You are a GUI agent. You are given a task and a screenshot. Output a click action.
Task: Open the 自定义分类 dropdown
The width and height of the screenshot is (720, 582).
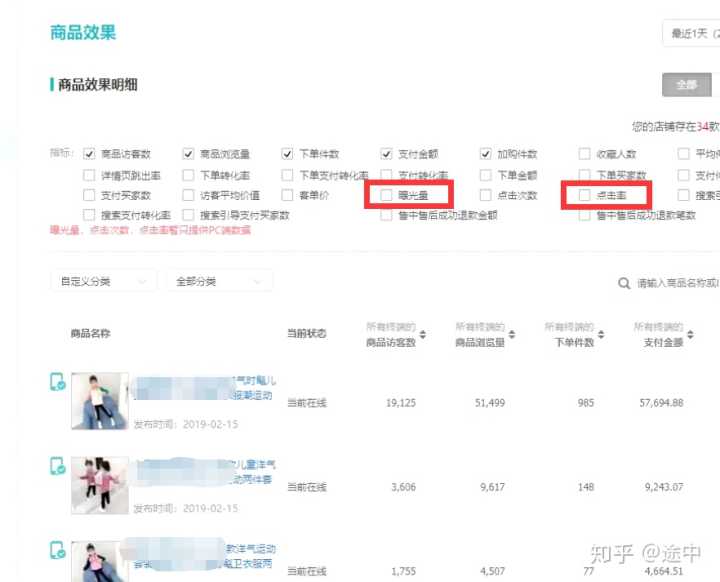pyautogui.click(x=104, y=281)
